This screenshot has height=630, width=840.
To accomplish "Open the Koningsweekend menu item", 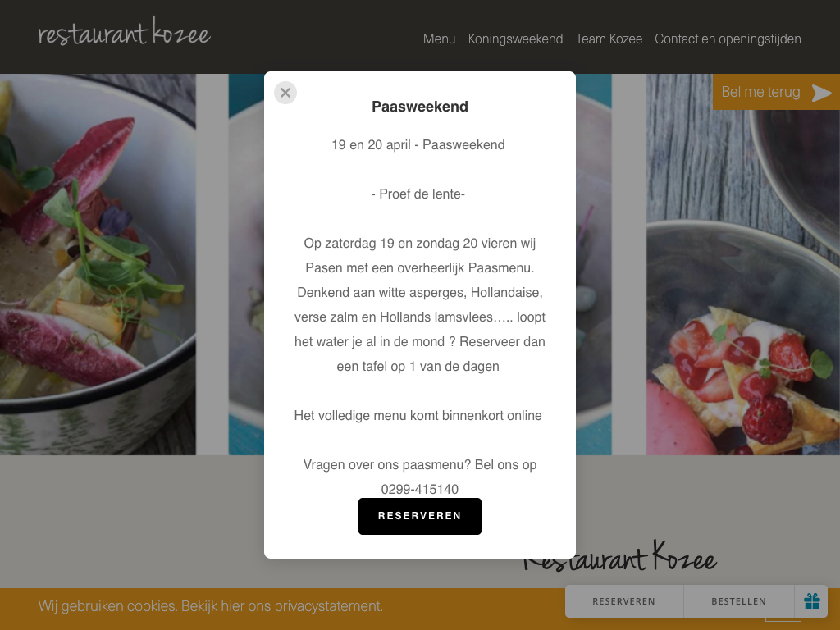I will click(x=515, y=39).
